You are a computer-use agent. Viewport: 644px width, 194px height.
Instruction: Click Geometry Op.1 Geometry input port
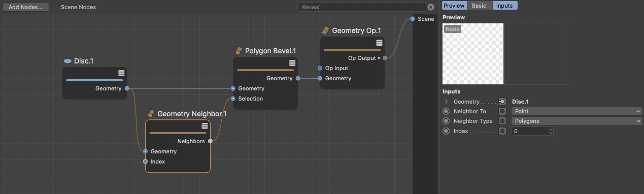pos(320,78)
